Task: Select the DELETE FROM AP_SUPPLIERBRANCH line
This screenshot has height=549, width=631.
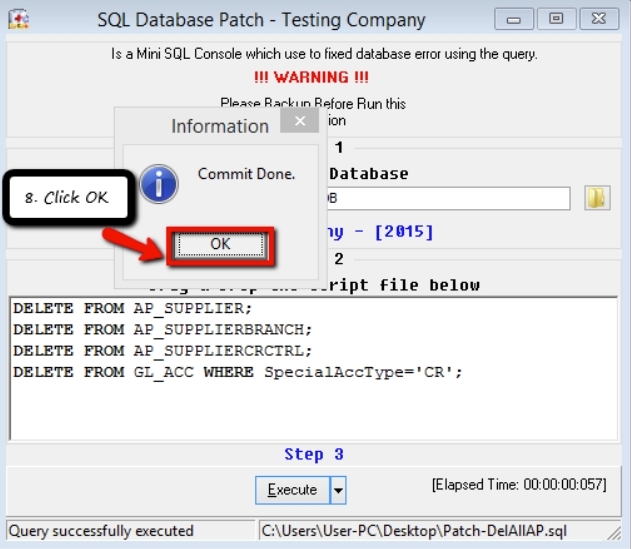Action: pyautogui.click(x=162, y=329)
